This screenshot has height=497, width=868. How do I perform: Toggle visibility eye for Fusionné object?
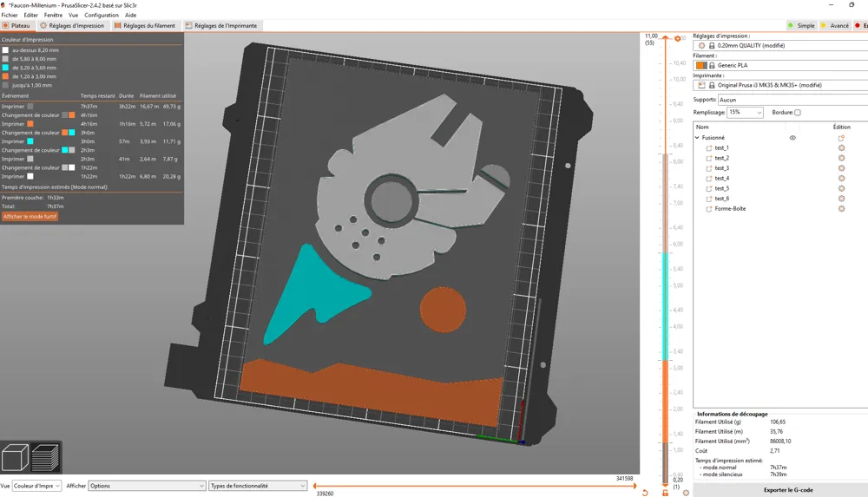click(792, 138)
